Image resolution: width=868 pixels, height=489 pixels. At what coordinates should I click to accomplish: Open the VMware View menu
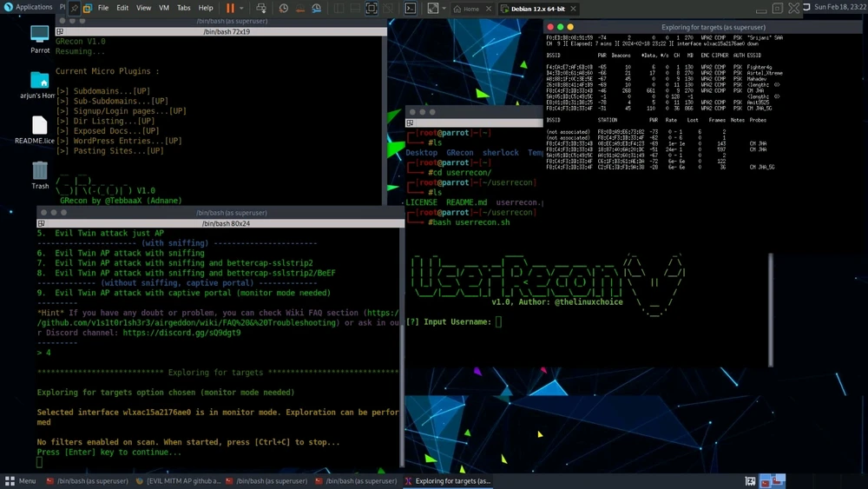pos(143,9)
